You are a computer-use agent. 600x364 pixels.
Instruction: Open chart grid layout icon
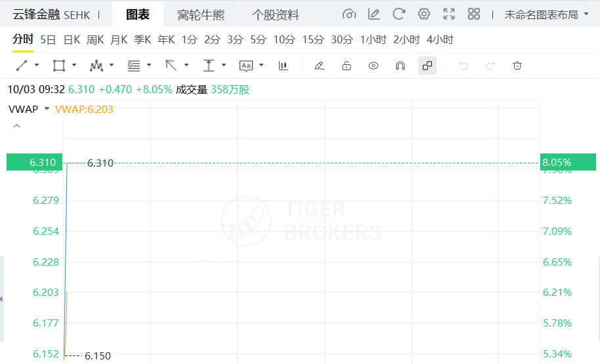[474, 14]
